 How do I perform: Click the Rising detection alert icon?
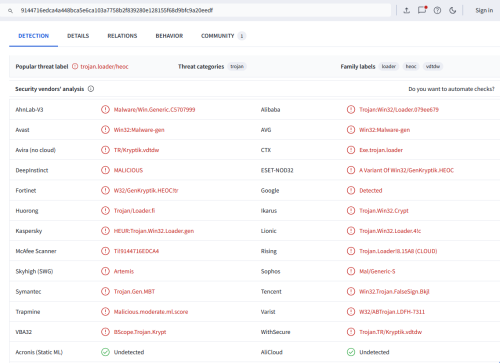351,251
